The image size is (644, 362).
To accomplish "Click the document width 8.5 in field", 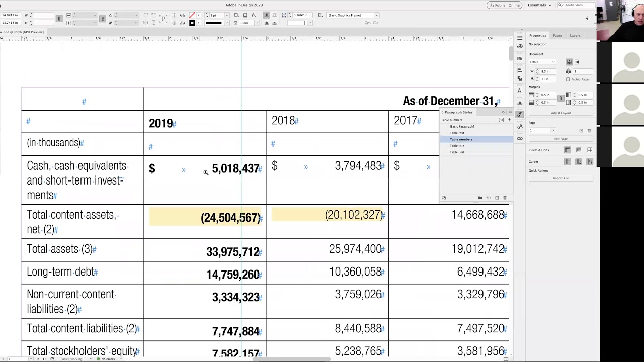I will point(548,71).
